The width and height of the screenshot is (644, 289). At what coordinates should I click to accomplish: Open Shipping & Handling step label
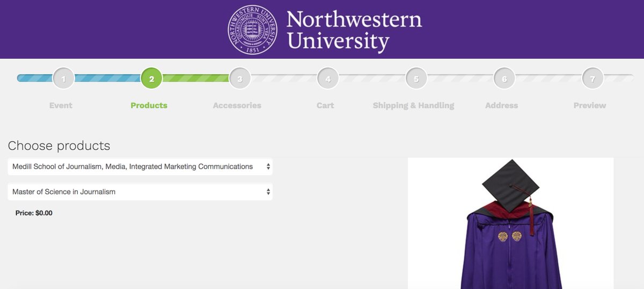click(x=414, y=105)
